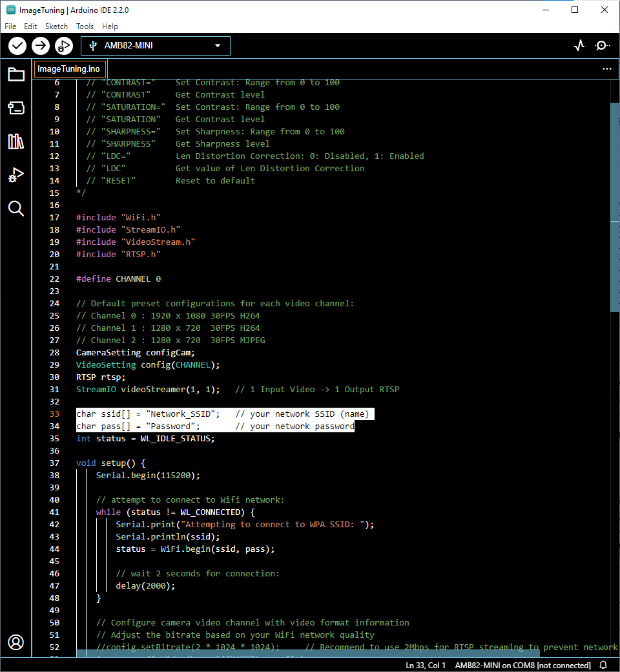
Task: Click the notifications bell icon
Action: pyautogui.click(x=603, y=665)
